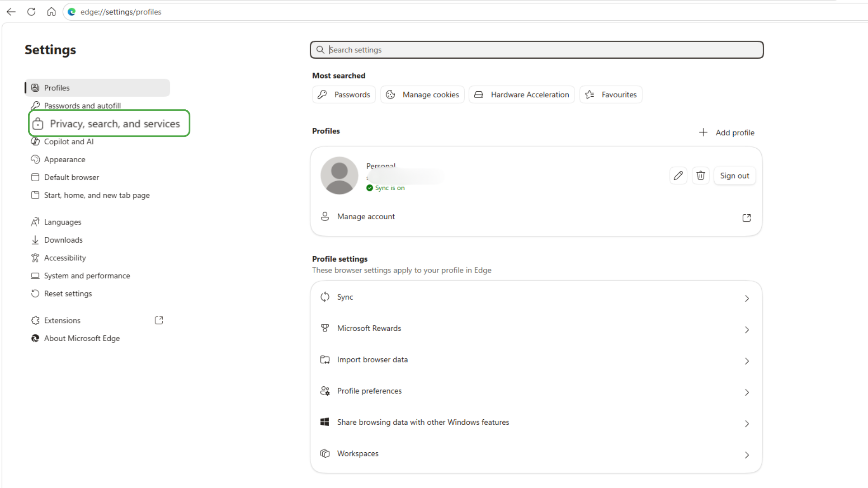Click the Windows logo icon for sharing browsing data

(x=325, y=422)
